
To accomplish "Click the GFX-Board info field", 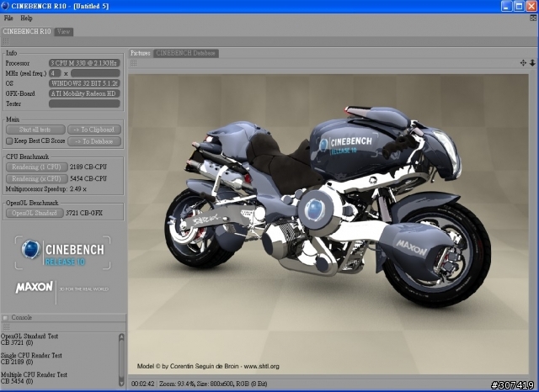I will [84, 93].
